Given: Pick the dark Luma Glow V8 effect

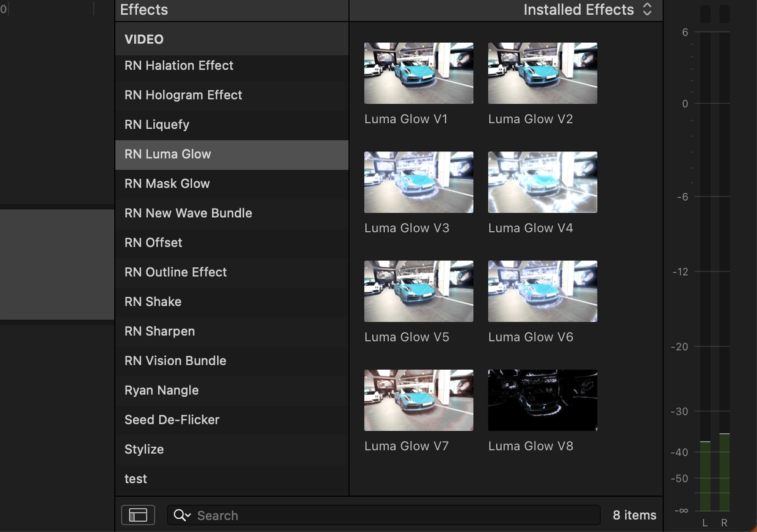Looking at the screenshot, I should (542, 400).
